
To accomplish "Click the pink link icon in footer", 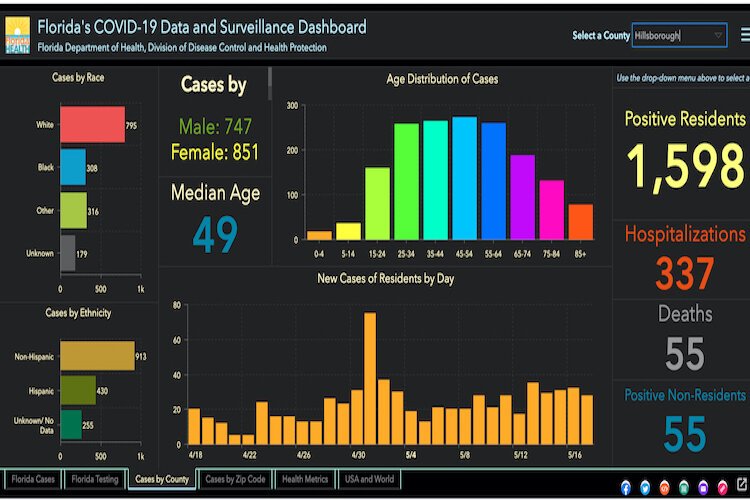I will [721, 487].
